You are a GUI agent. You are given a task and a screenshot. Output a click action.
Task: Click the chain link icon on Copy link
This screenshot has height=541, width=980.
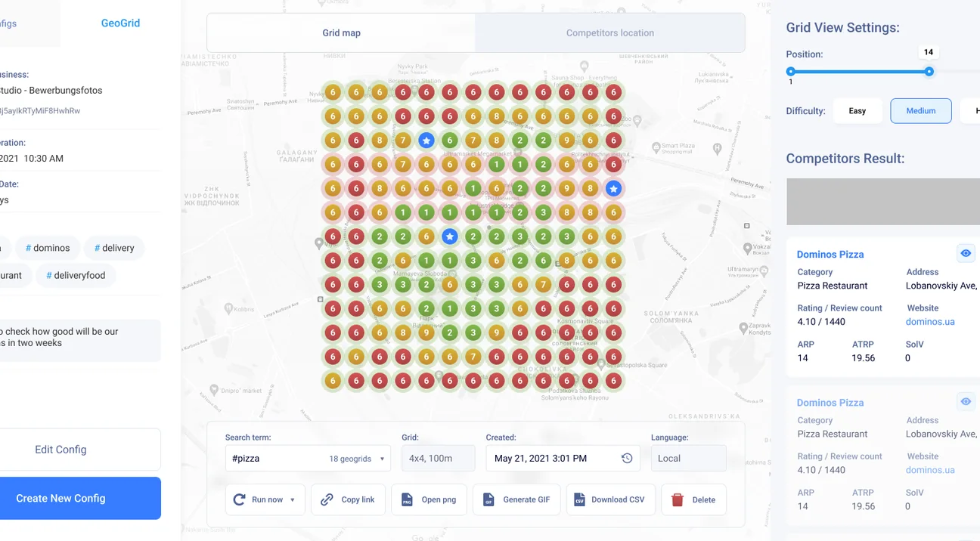point(327,499)
